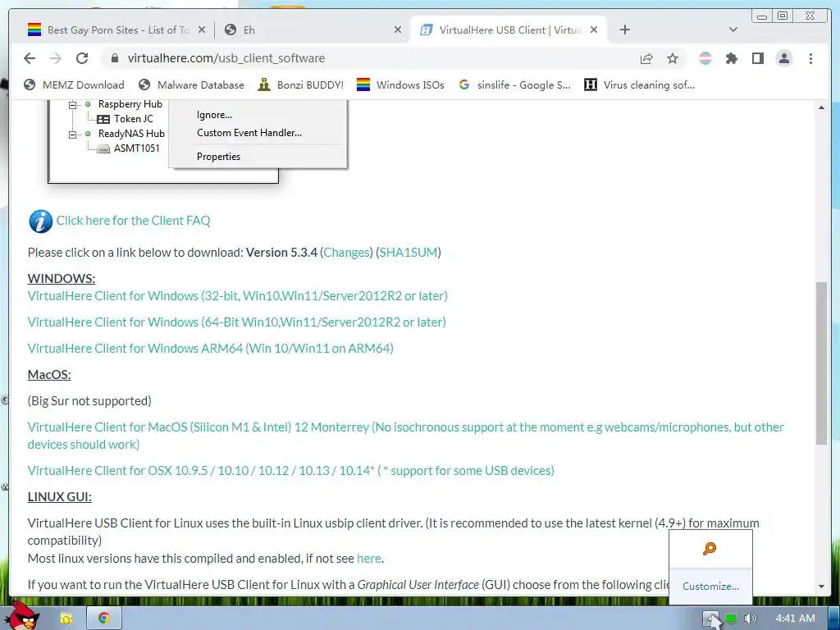Open the Changes link
This screenshot has height=630, width=840.
coord(346,253)
